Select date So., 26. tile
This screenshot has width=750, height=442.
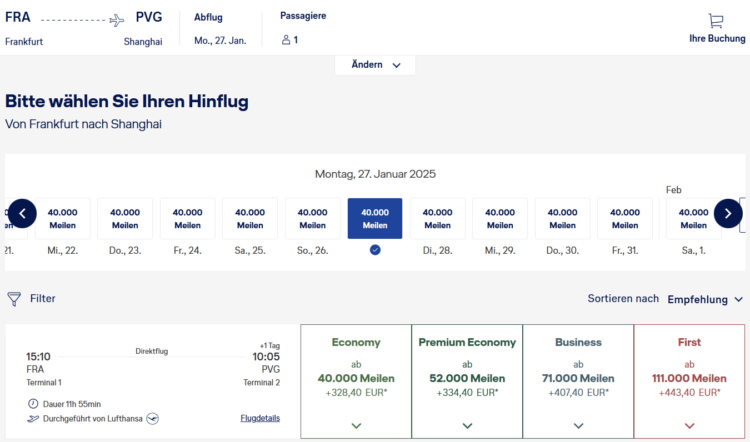click(x=312, y=219)
